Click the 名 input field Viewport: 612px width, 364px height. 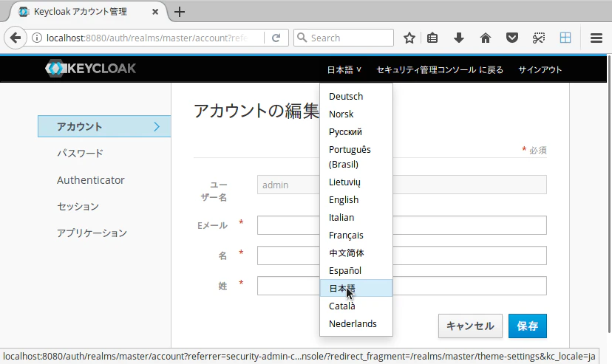click(x=401, y=255)
